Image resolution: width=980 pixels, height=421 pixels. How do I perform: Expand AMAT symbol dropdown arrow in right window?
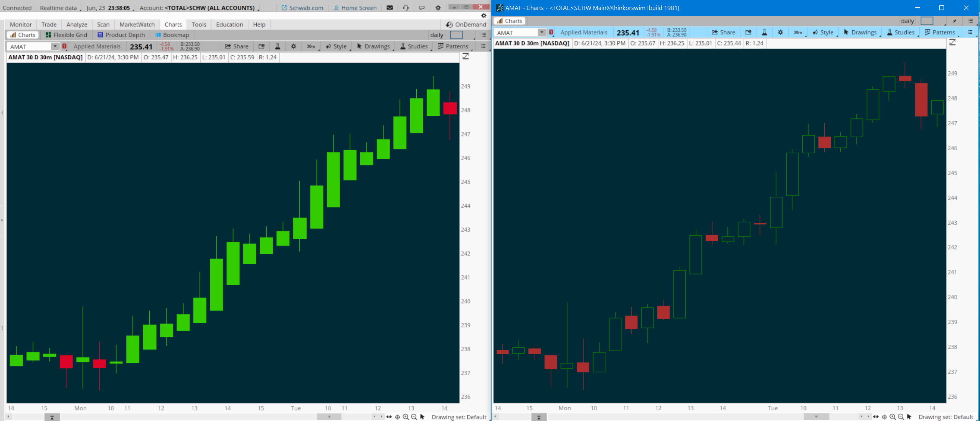(542, 33)
